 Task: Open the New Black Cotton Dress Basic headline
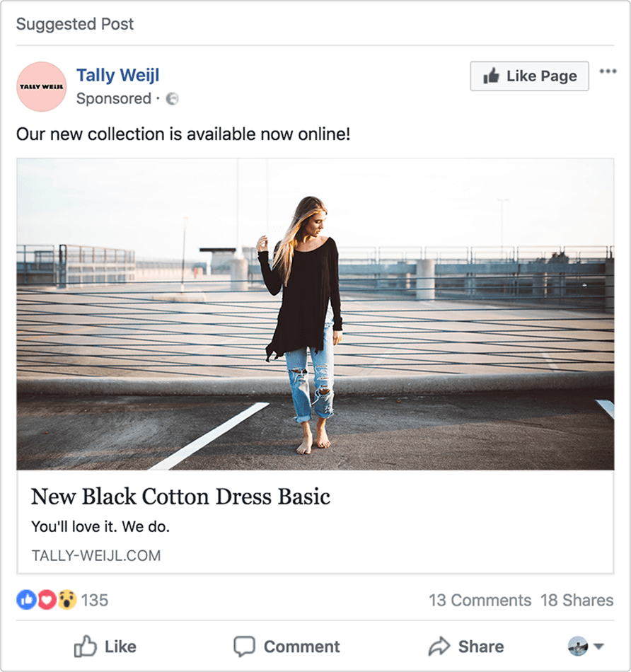pyautogui.click(x=180, y=497)
